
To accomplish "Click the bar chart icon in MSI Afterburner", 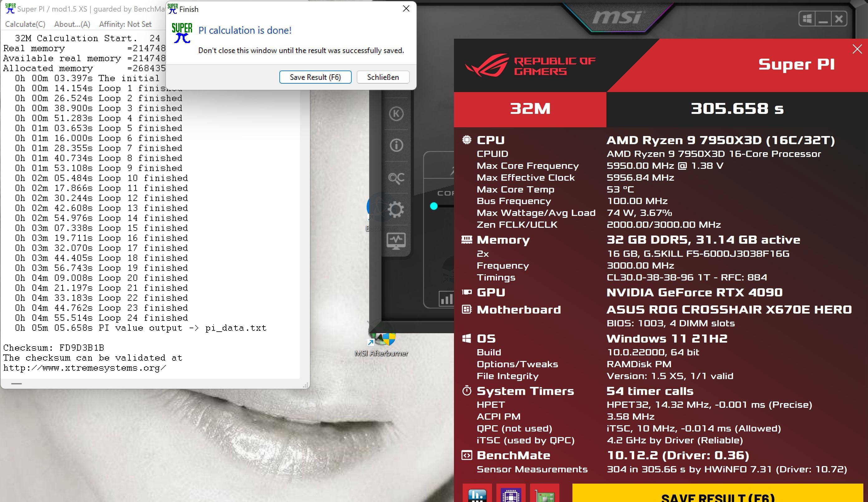I will pos(446,299).
